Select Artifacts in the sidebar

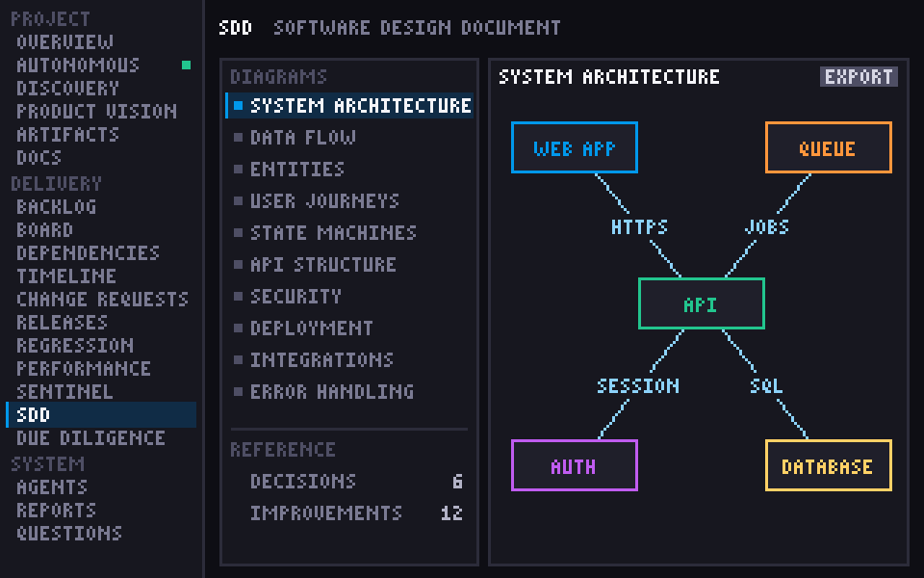click(x=67, y=135)
